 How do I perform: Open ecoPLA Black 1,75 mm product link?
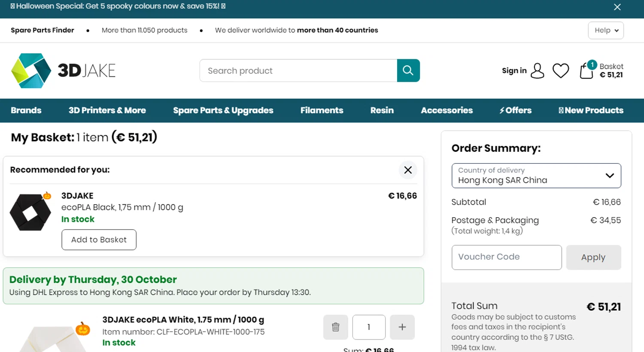coord(122,207)
